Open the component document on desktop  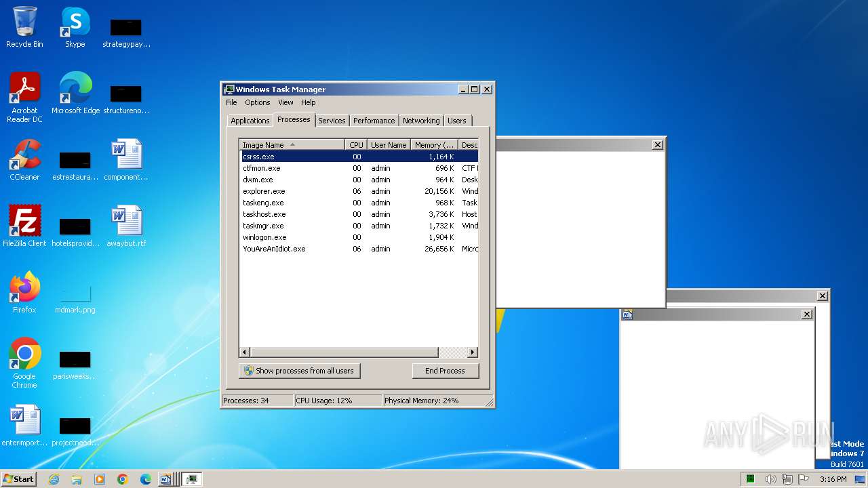[x=126, y=160]
